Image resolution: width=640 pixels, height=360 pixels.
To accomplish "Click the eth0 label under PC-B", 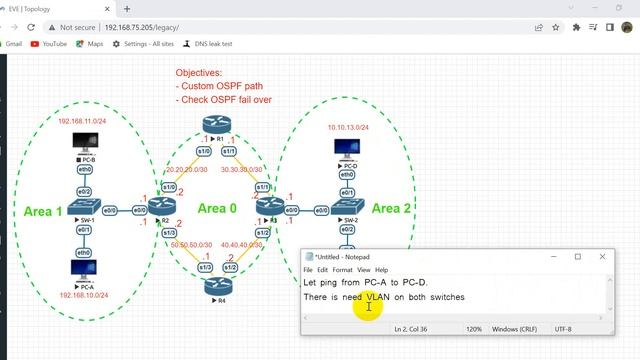I will pos(85,169).
